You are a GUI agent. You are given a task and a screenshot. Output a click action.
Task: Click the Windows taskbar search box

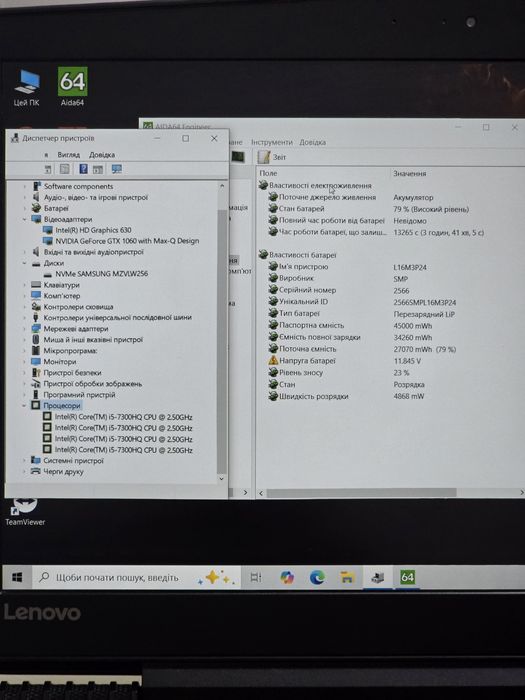[x=137, y=578]
